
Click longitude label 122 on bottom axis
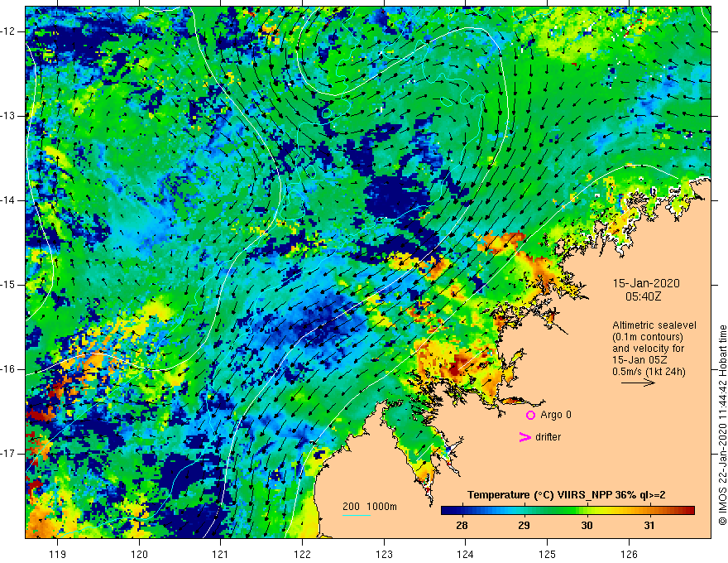(302, 554)
